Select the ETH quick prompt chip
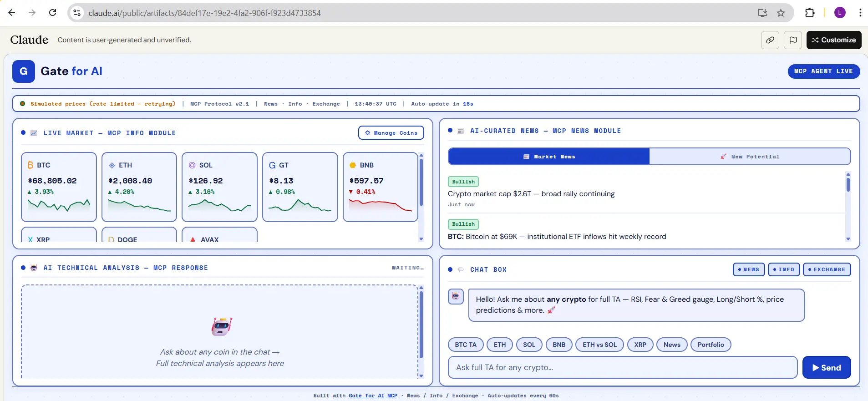This screenshot has height=401, width=868. 500,345
